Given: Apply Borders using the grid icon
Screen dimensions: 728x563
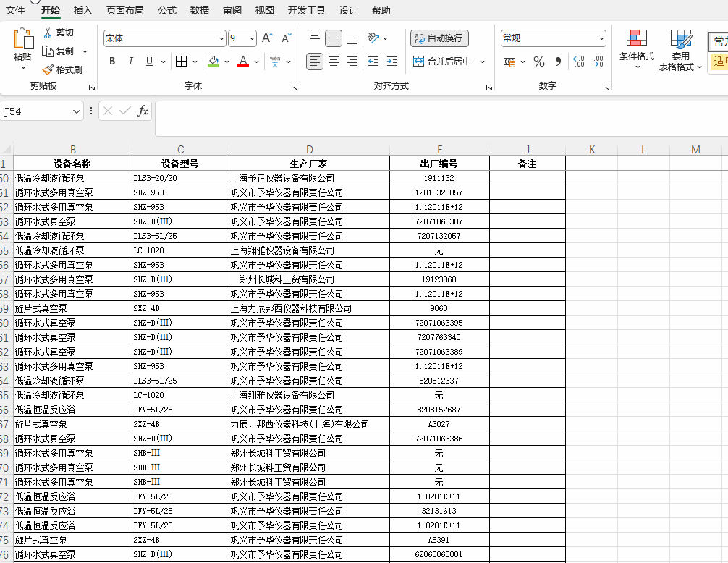Looking at the screenshot, I should point(182,62).
